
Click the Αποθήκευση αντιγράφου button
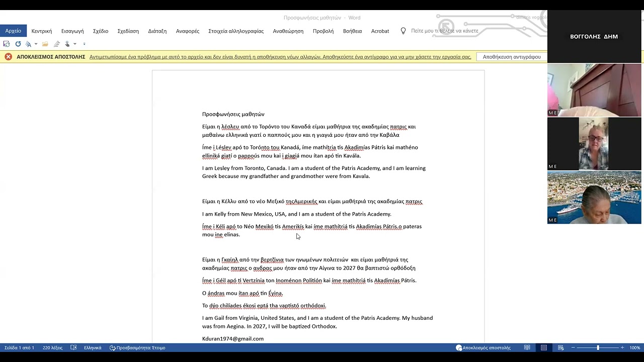(x=512, y=57)
